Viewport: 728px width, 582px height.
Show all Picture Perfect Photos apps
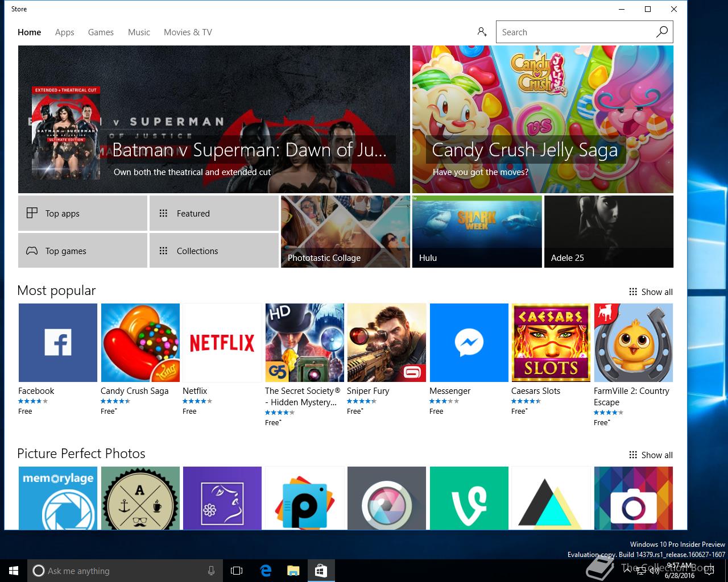651,455
